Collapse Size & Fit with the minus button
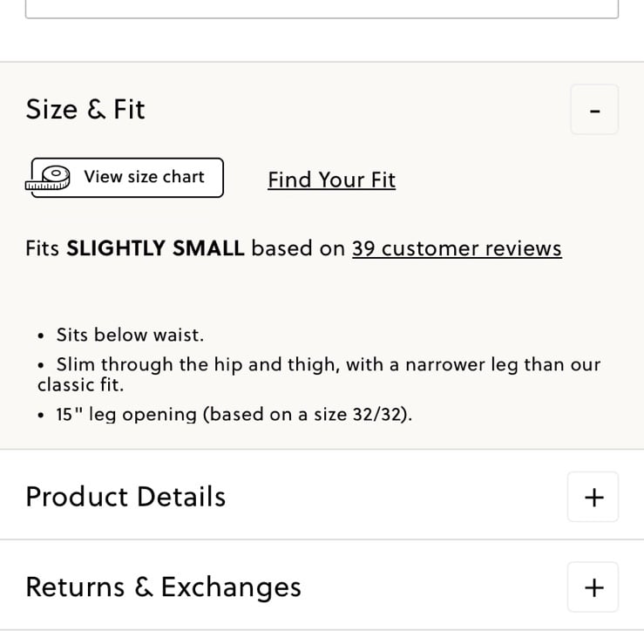This screenshot has height=644, width=644. coord(594,110)
